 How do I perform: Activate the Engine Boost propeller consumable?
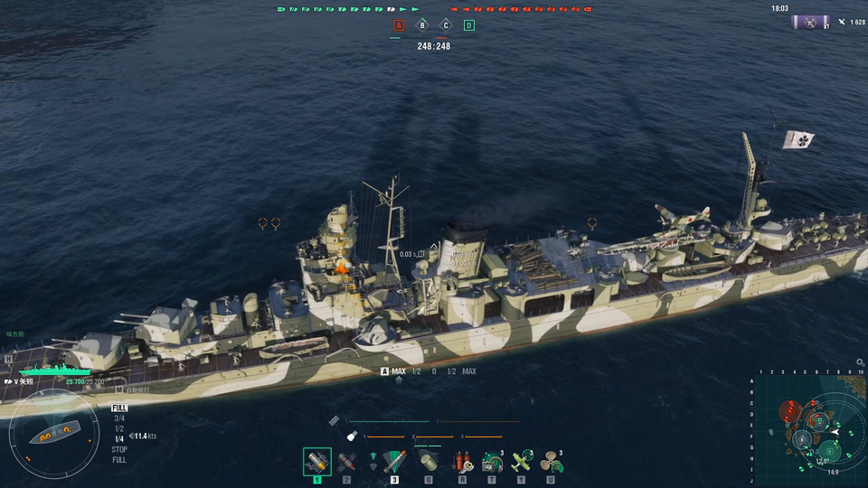[552, 462]
